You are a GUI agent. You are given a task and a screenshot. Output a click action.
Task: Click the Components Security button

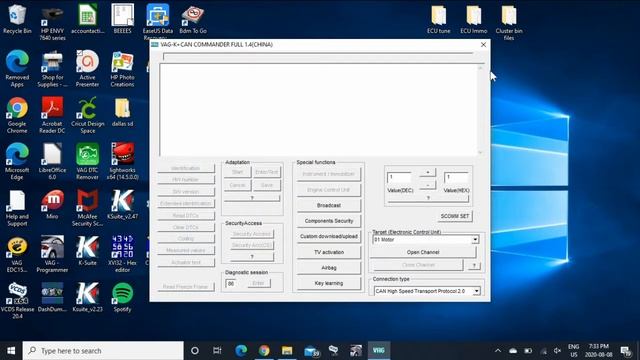pyautogui.click(x=329, y=221)
